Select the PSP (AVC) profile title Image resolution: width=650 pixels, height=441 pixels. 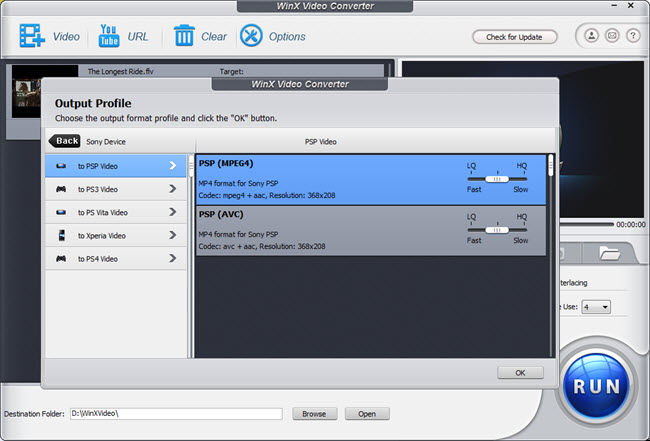click(x=221, y=214)
